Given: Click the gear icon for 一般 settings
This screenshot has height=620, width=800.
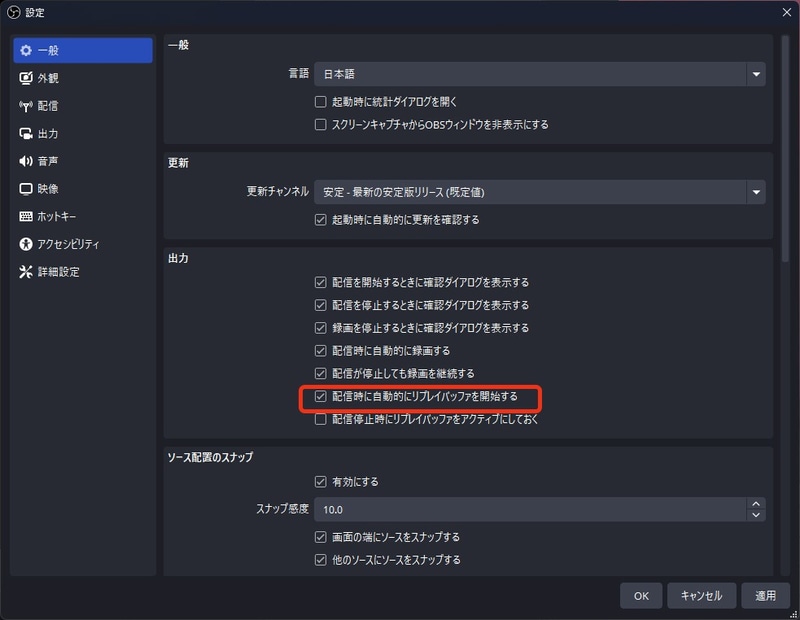Looking at the screenshot, I should (26, 50).
